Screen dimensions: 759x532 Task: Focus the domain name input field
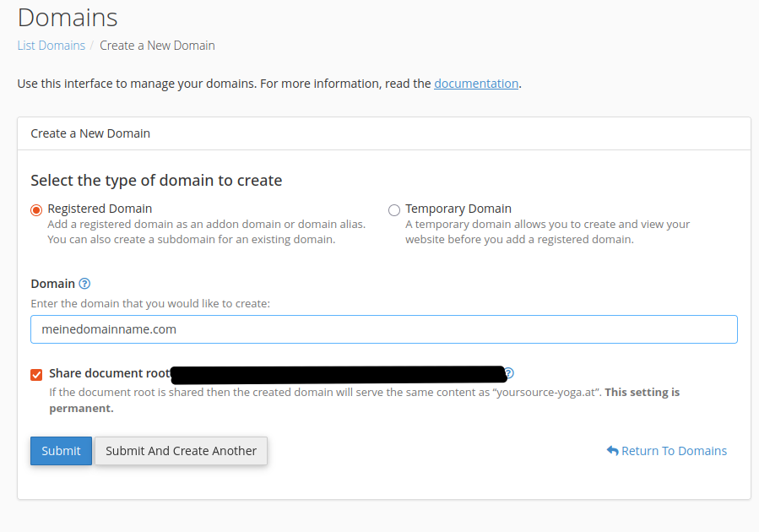[x=383, y=329]
